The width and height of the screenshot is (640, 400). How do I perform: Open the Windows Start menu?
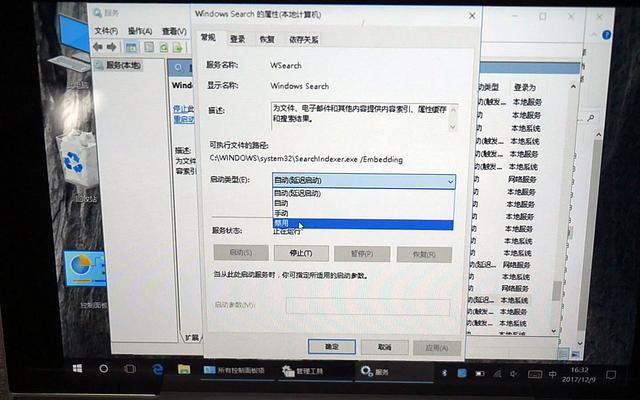(x=77, y=369)
